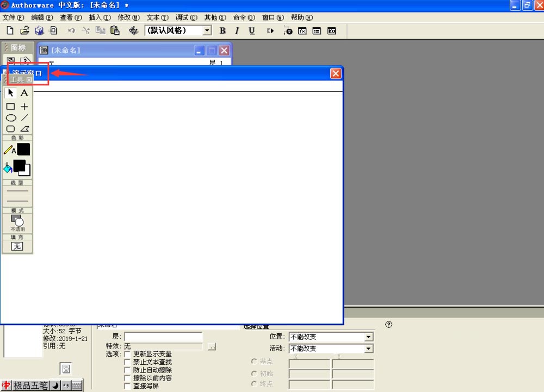This screenshot has width=544, height=392.
Task: Open the View menu
Action: (x=71, y=17)
